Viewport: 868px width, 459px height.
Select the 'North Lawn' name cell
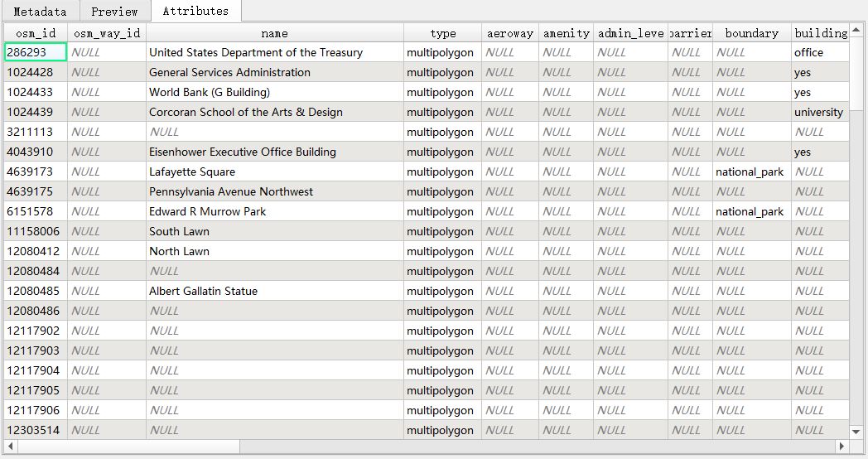pos(275,252)
